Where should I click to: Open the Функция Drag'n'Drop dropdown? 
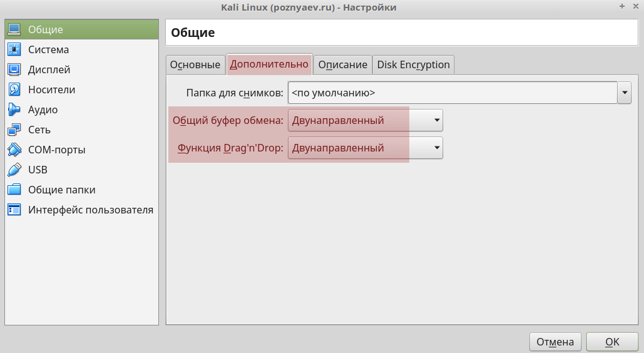coord(365,148)
